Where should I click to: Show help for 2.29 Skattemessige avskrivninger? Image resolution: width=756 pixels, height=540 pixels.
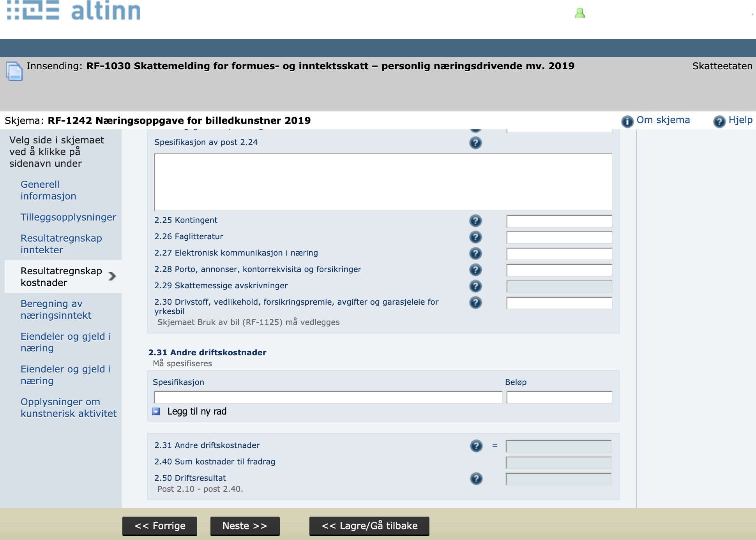475,286
